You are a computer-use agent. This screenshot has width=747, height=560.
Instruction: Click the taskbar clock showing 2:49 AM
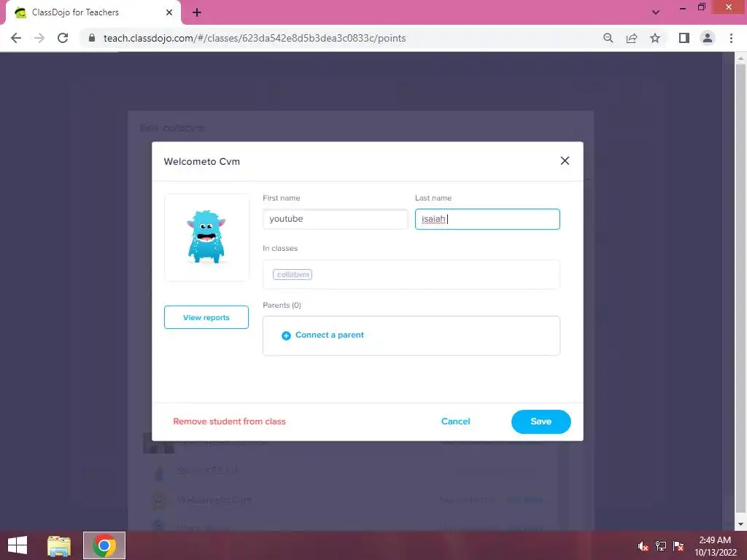click(x=715, y=546)
